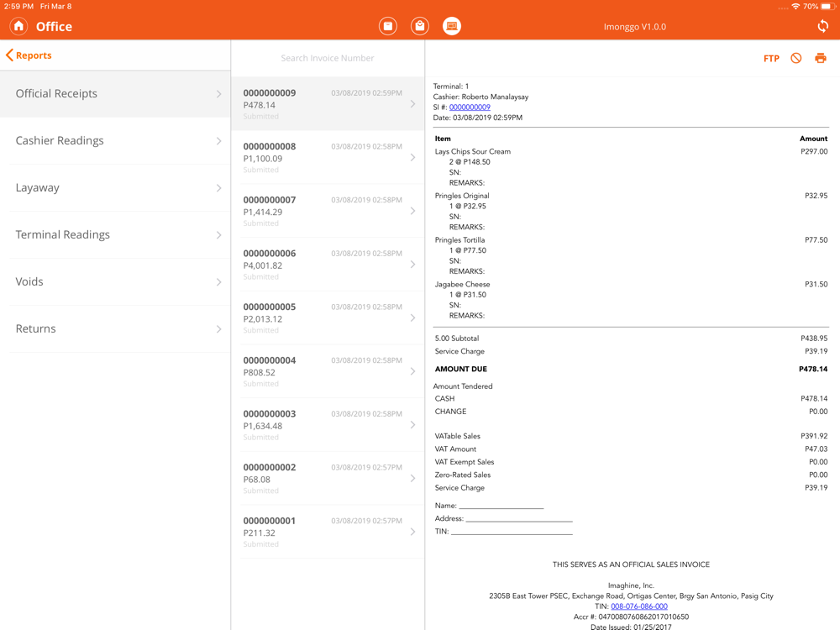Click amount P1,634.48 in invoice list
Viewport: 840px width, 630px height.
pyautogui.click(x=262, y=427)
